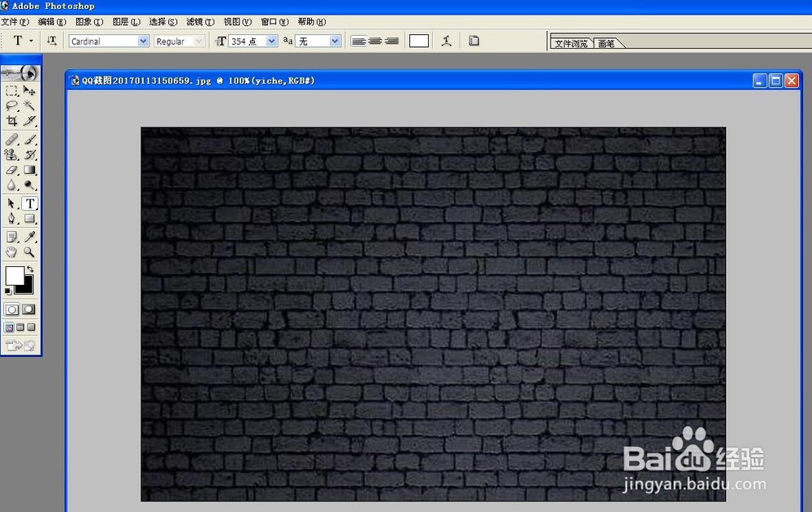Left align text
This screenshot has height=512, width=812.
[x=358, y=41]
